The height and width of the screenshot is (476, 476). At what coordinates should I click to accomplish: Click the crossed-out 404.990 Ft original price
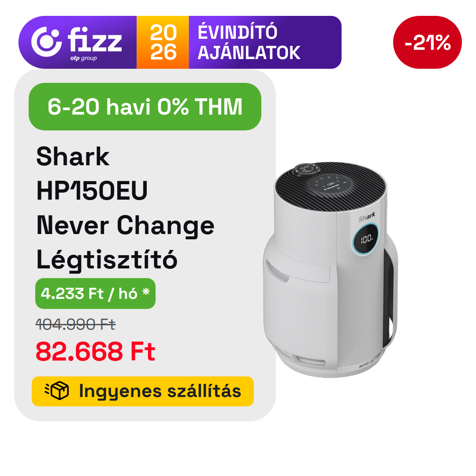coord(75,324)
